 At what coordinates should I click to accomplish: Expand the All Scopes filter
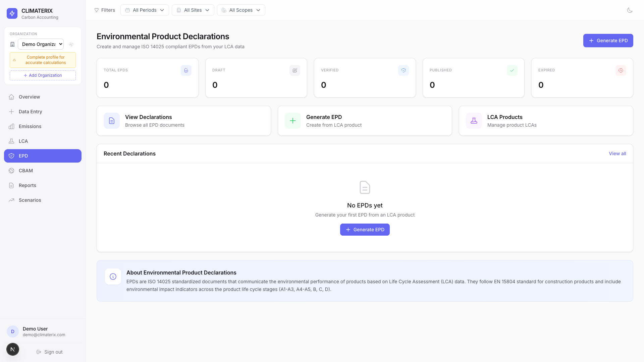coord(241,10)
